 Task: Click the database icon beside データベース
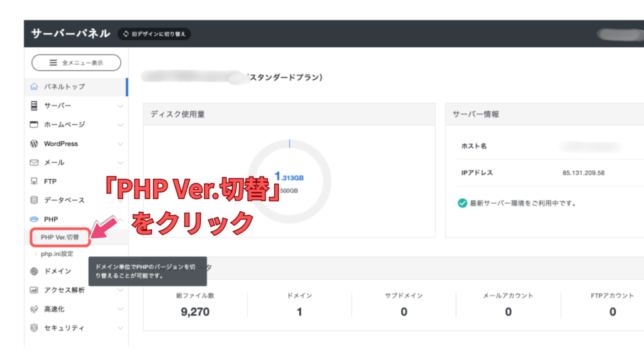pyautogui.click(x=35, y=200)
